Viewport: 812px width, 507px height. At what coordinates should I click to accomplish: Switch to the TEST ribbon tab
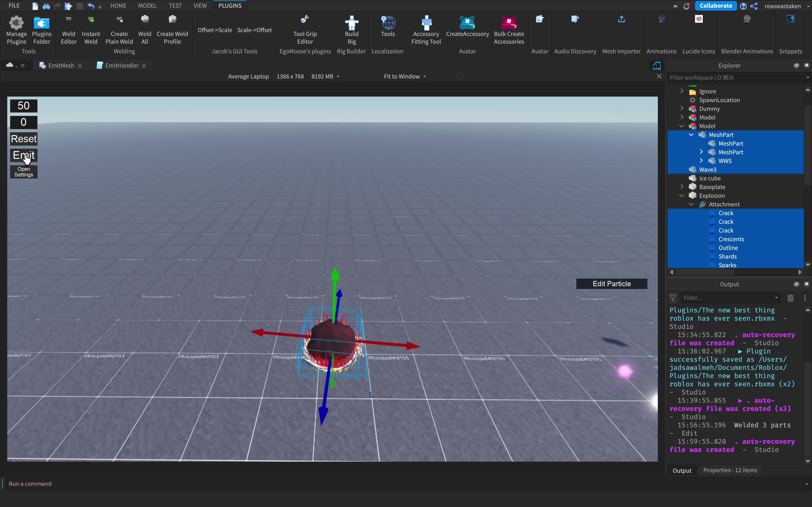[x=175, y=5]
